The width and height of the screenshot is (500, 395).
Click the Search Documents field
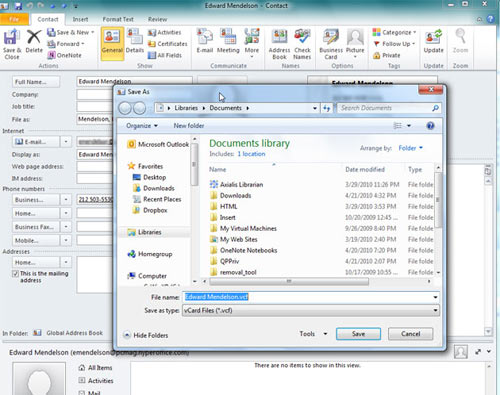pos(384,108)
